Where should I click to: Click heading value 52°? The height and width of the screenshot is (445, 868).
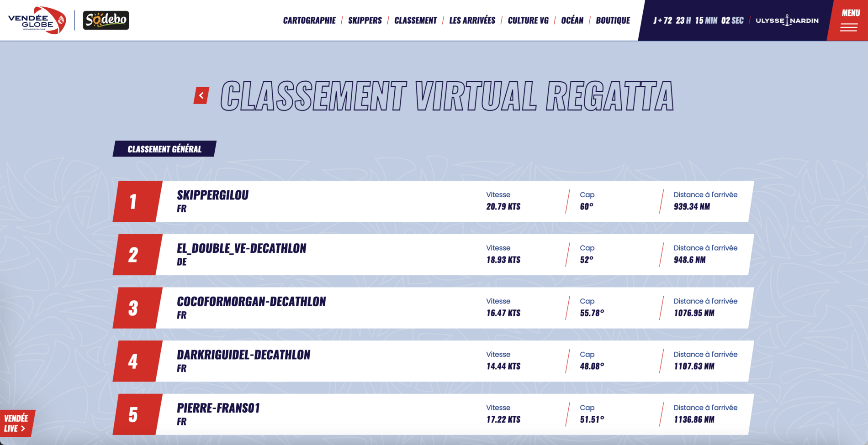[x=587, y=260]
